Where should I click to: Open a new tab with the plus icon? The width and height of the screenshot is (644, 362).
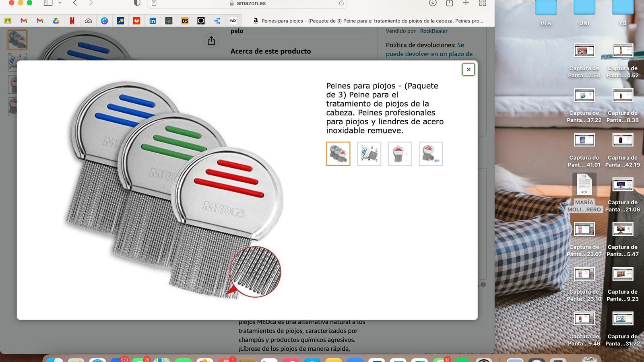pos(466,3)
